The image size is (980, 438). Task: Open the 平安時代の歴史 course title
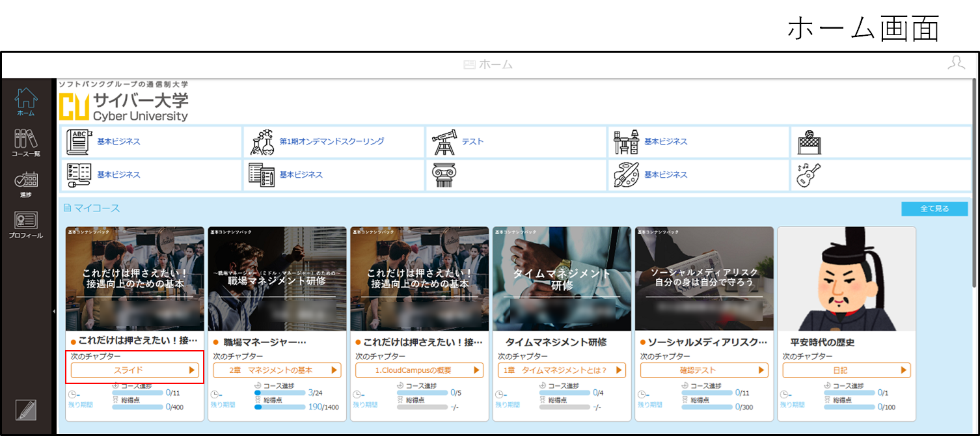822,342
